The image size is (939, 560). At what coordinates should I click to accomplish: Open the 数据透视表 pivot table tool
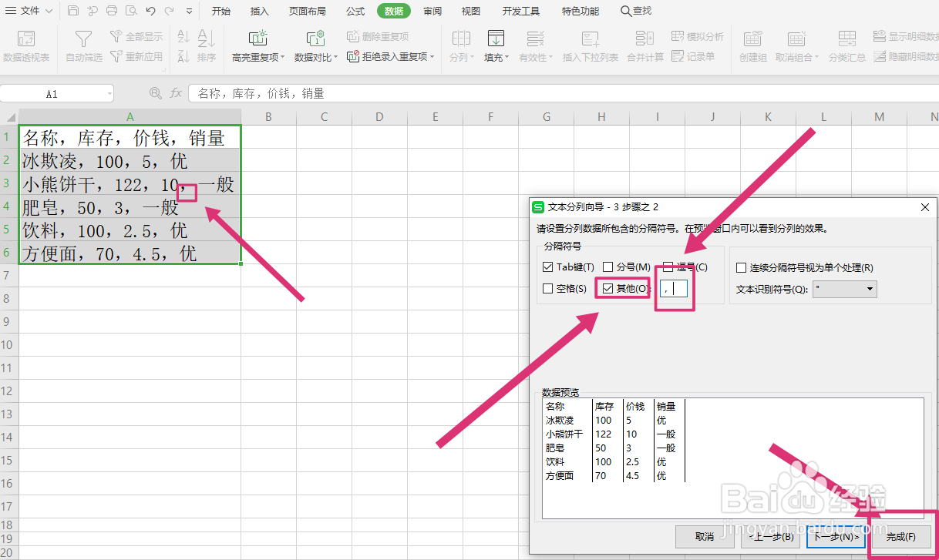click(x=28, y=46)
